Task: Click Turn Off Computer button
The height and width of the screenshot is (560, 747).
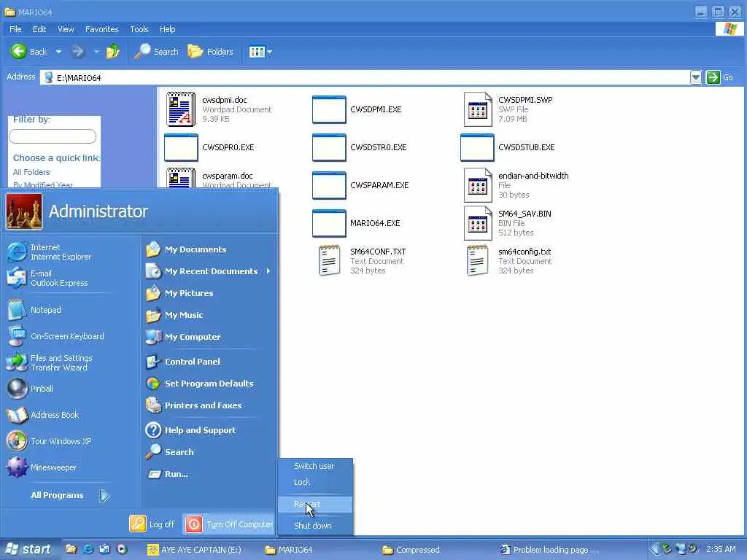Action: pos(228,524)
